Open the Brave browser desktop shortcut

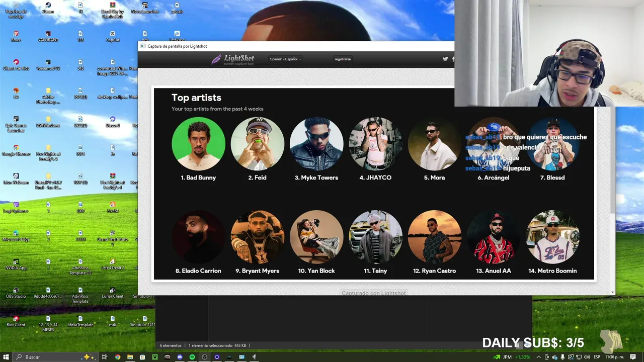pyautogui.click(x=16, y=36)
